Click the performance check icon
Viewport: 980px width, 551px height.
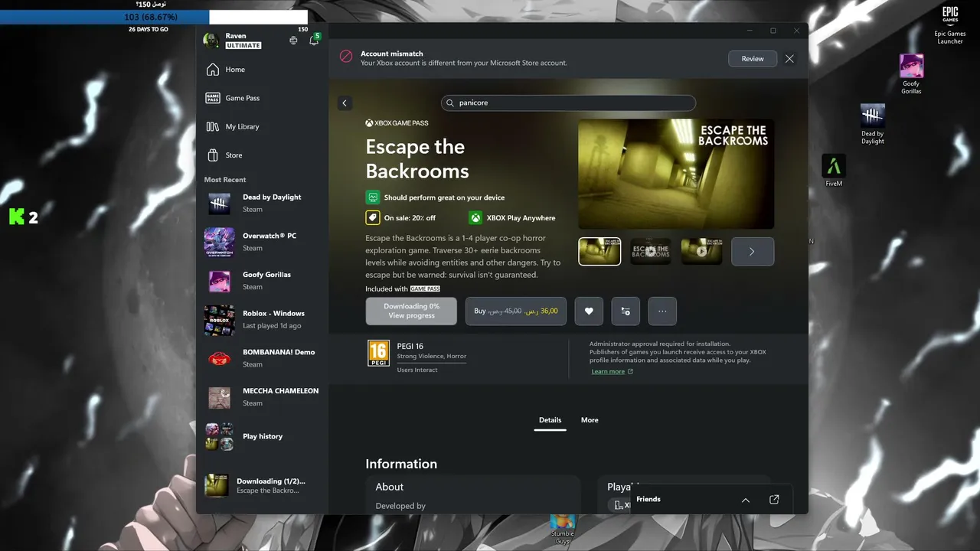[x=373, y=197]
